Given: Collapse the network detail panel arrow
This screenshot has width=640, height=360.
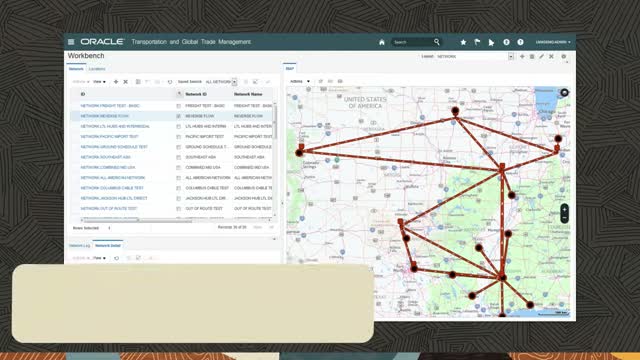Looking at the screenshot, I should [x=274, y=239].
